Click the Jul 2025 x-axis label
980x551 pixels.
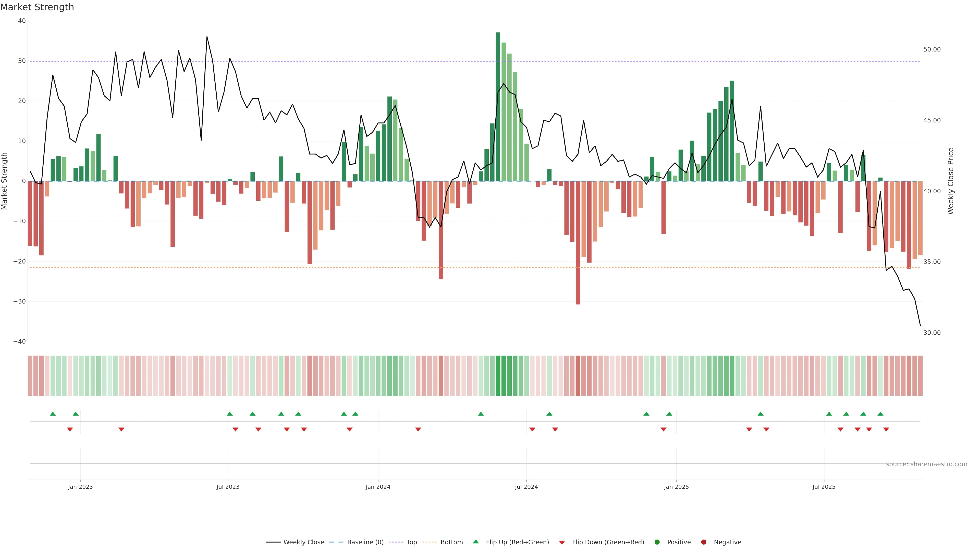[824, 487]
